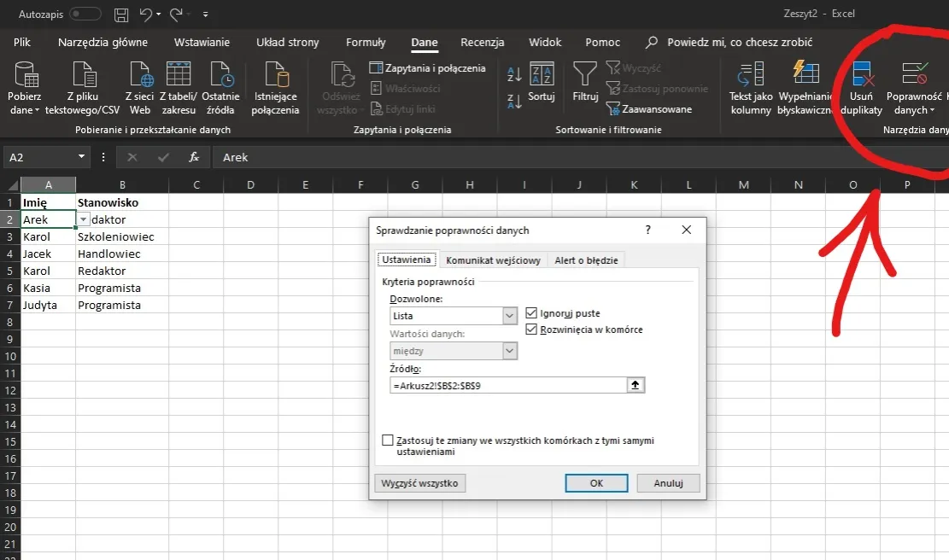Click inside the Źródło input field
Image resolution: width=949 pixels, height=560 pixels.
coord(506,385)
